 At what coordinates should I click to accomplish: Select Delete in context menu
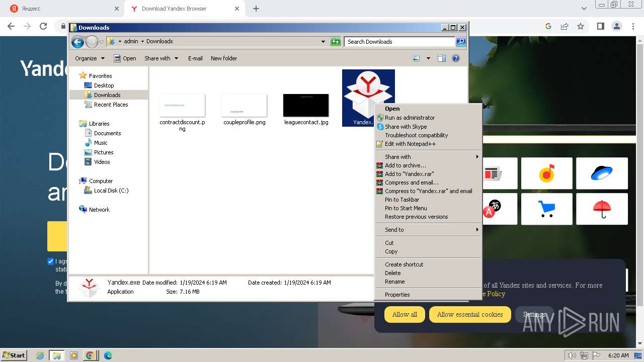tap(428, 273)
